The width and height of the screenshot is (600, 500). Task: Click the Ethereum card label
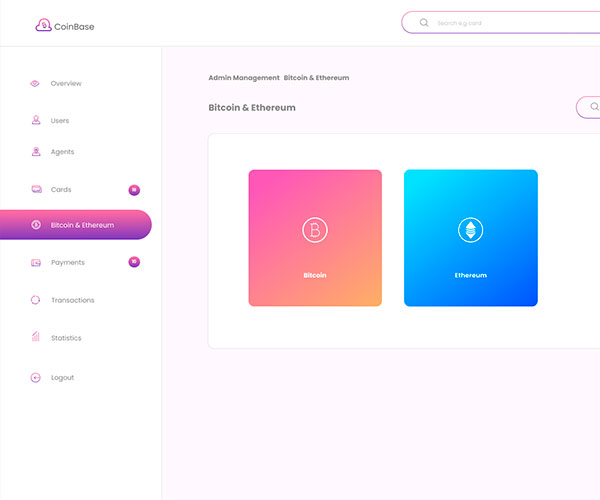(471, 275)
